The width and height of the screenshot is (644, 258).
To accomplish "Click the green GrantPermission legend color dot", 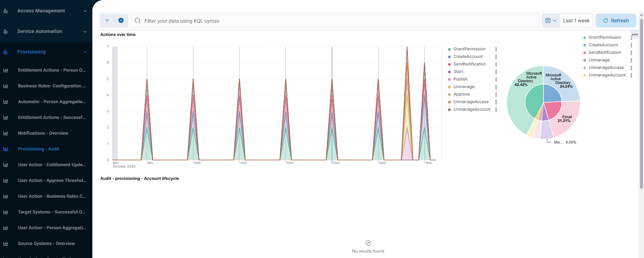I will [x=449, y=49].
